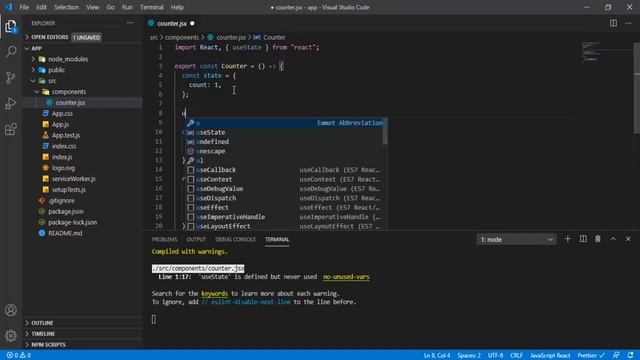The image size is (640, 360).
Task: Open notifications bell in status bar
Action: coord(631,356)
